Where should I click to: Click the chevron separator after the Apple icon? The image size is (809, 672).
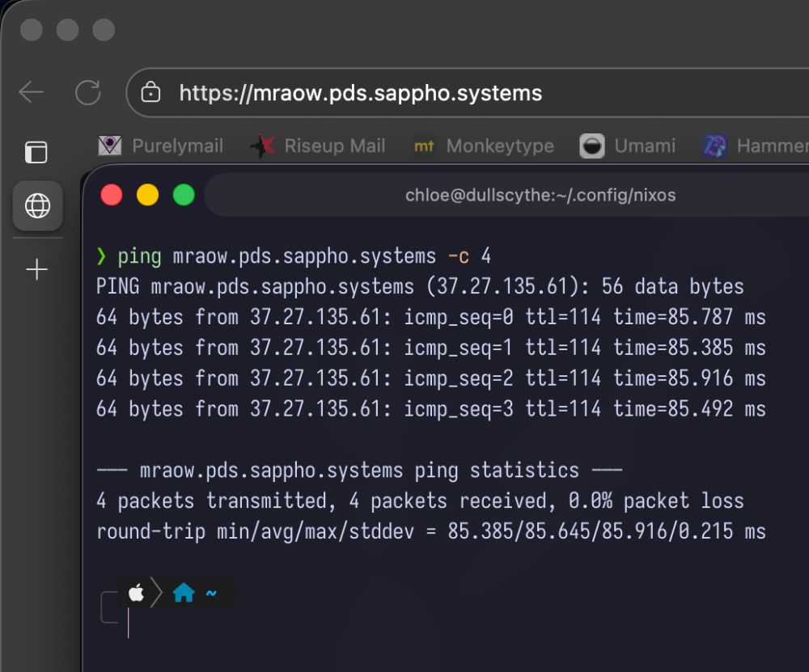point(154,593)
